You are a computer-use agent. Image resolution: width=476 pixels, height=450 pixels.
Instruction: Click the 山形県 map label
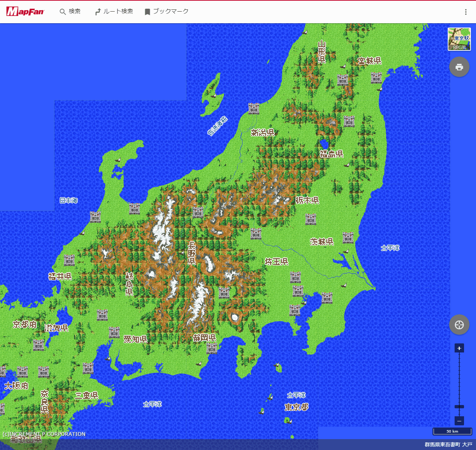[x=322, y=52]
